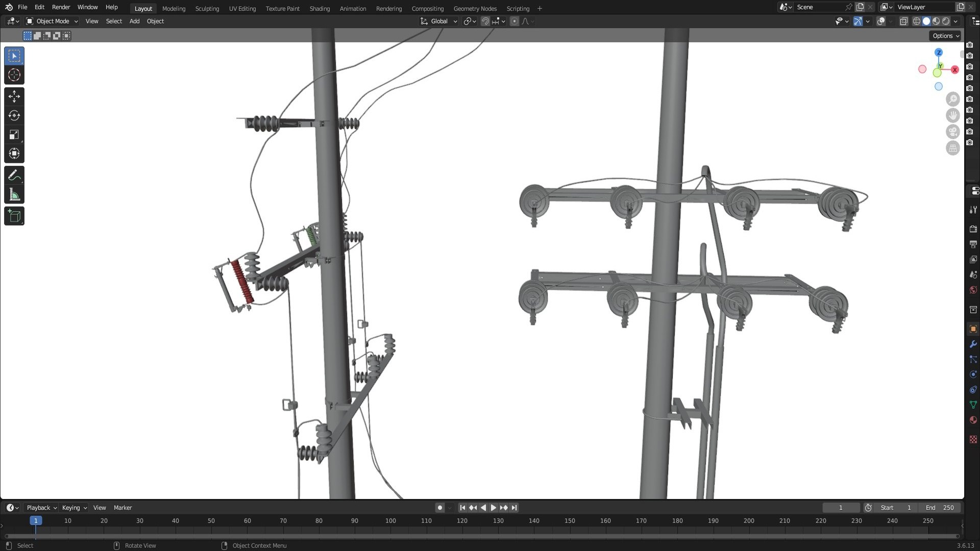980x551 pixels.
Task: Activate the Rotate tool
Action: (x=14, y=115)
